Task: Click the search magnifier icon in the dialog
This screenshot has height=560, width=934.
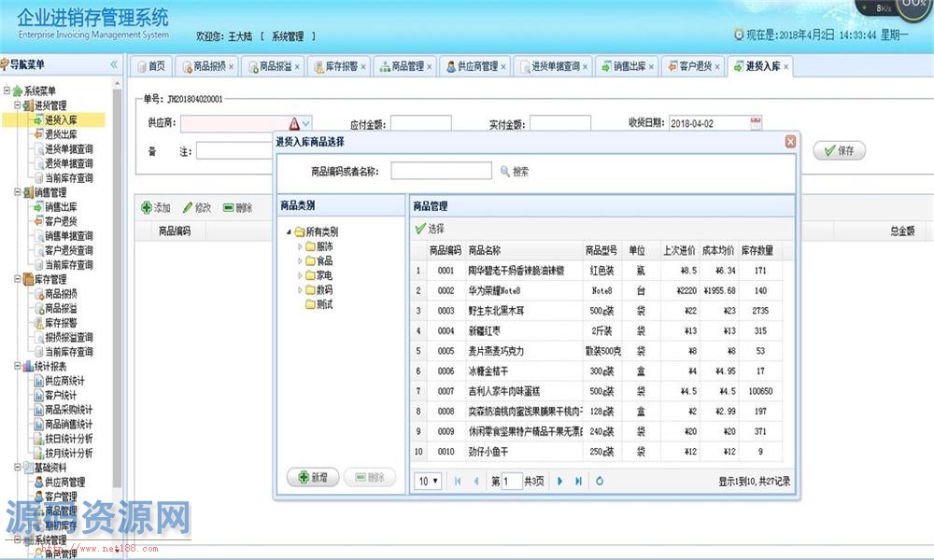Action: (505, 172)
